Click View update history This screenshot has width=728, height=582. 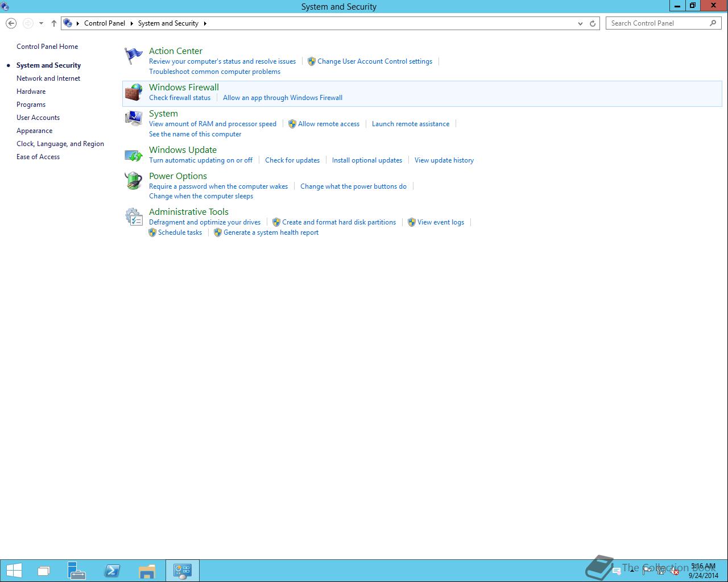(444, 160)
